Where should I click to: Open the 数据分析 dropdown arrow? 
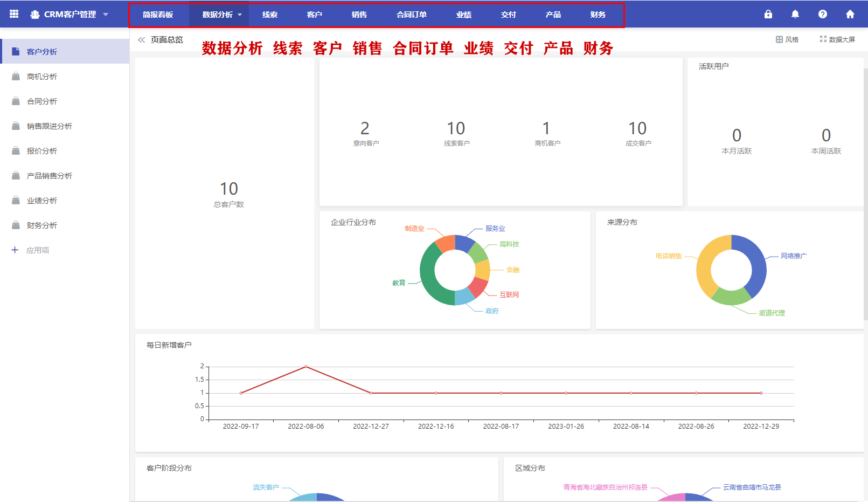pos(240,15)
